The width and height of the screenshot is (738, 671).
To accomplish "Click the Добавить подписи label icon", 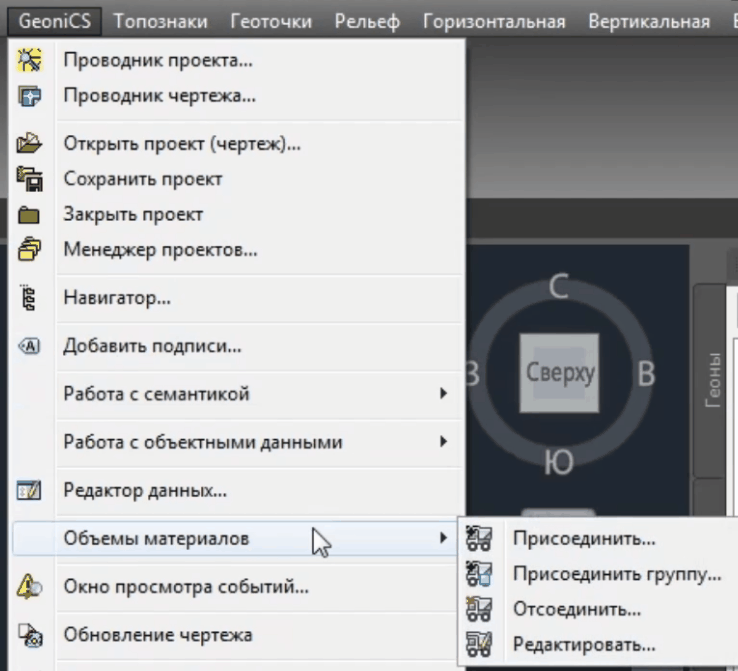I will pos(29,346).
